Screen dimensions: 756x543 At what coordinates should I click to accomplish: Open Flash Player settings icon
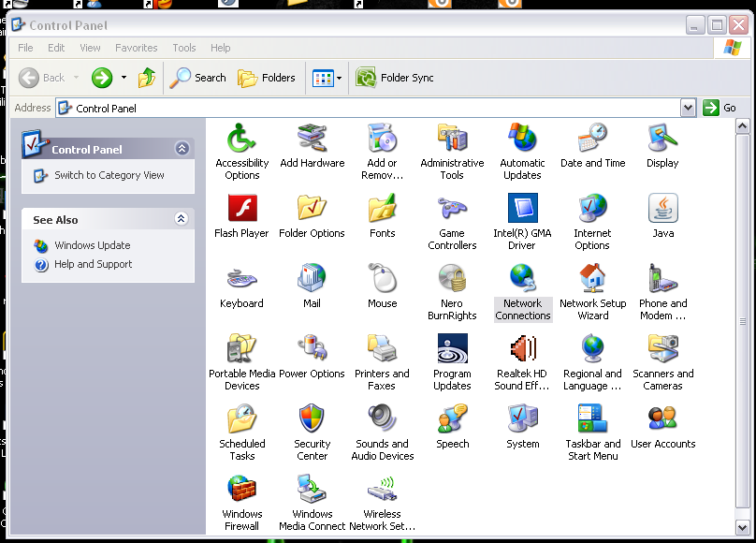pos(241,208)
